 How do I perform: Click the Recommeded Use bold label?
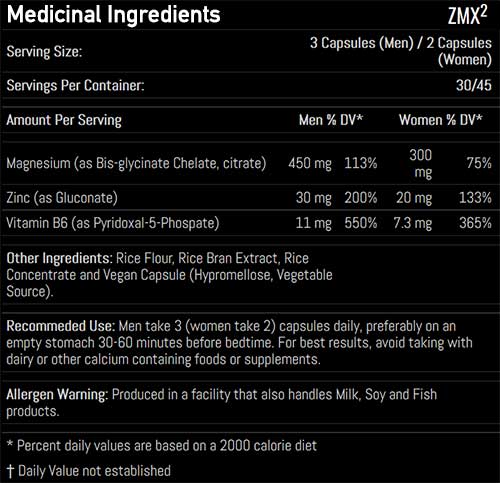coord(61,326)
